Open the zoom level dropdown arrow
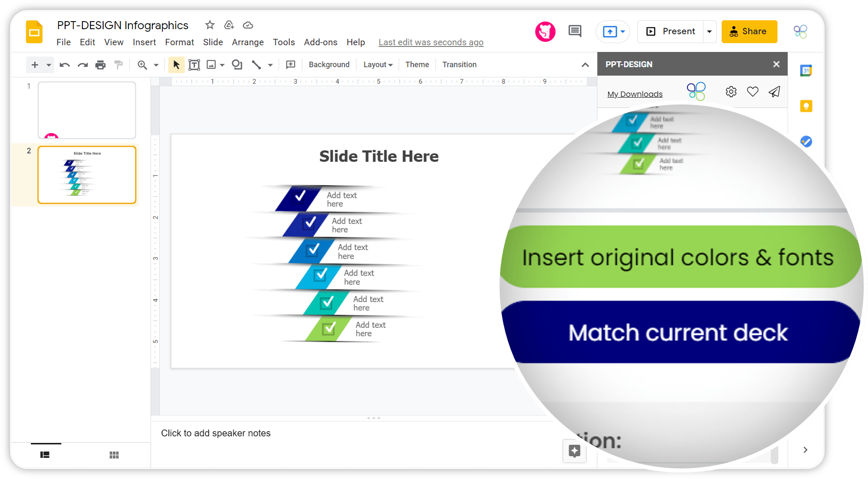Screen dimensions: 868x479 (156, 65)
